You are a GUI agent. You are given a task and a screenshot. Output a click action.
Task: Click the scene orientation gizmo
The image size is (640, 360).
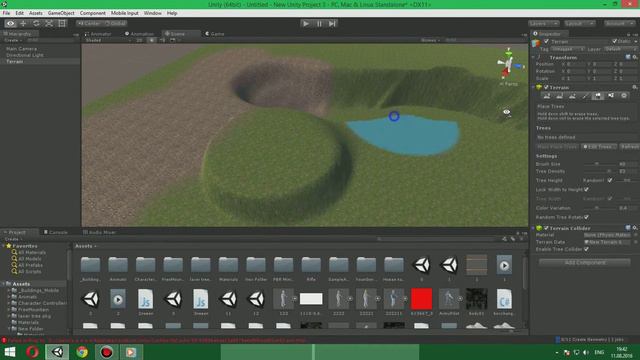508,65
